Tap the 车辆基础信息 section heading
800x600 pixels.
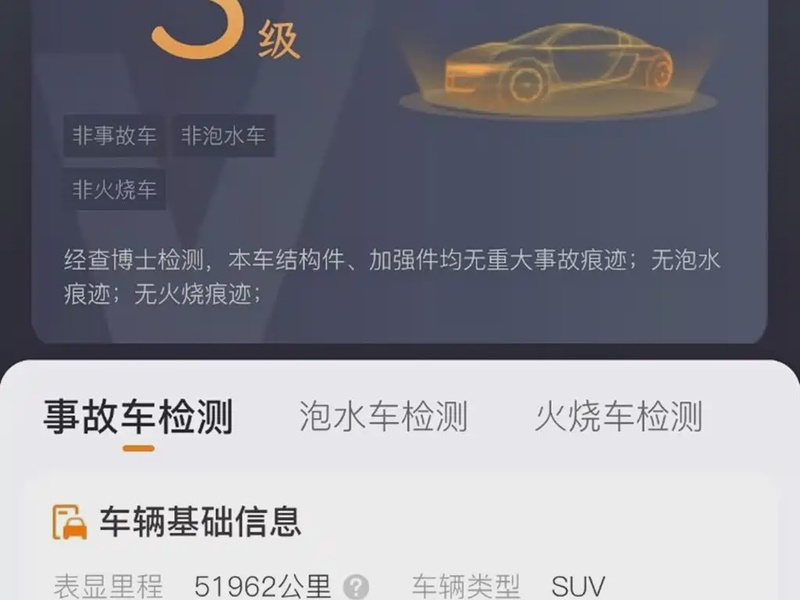point(200,521)
